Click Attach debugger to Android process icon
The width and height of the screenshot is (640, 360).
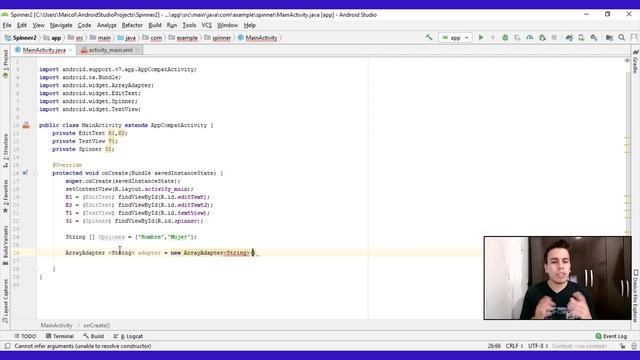click(x=542, y=38)
